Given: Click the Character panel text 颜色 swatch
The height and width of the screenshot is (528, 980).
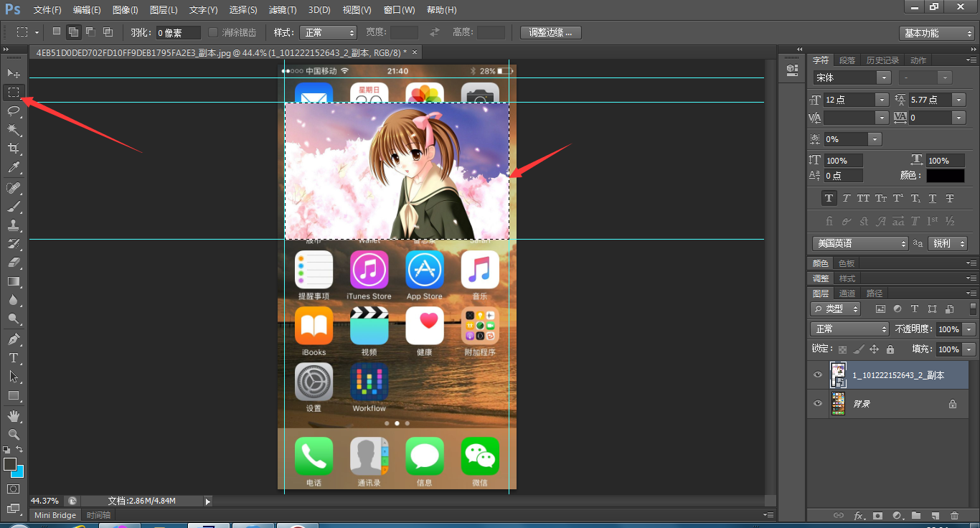Looking at the screenshot, I should [x=945, y=175].
